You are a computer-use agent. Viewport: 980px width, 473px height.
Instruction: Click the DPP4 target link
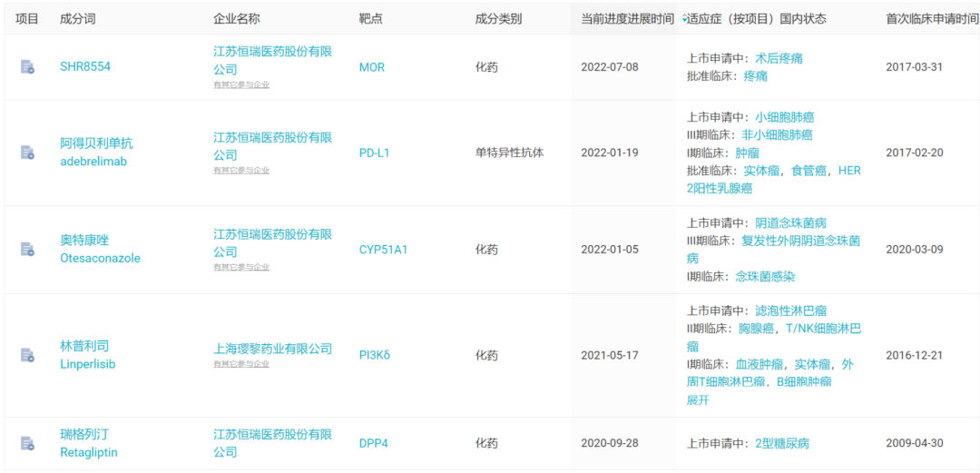(x=374, y=443)
